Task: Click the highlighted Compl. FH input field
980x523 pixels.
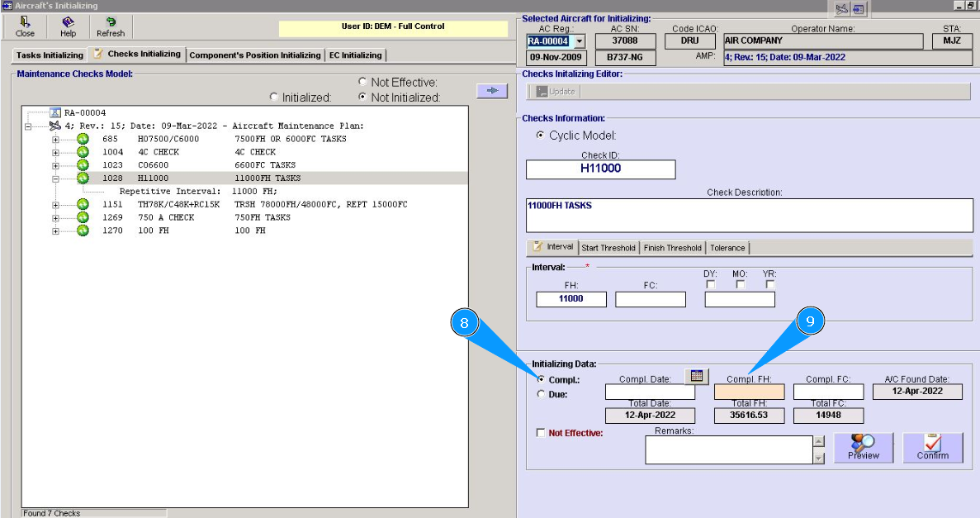Action: pyautogui.click(x=749, y=392)
